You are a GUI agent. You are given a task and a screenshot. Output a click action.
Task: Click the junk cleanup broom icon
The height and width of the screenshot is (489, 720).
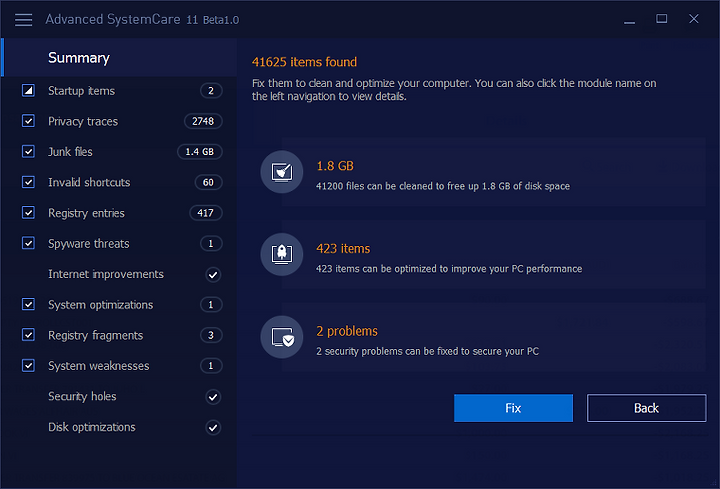tap(281, 172)
